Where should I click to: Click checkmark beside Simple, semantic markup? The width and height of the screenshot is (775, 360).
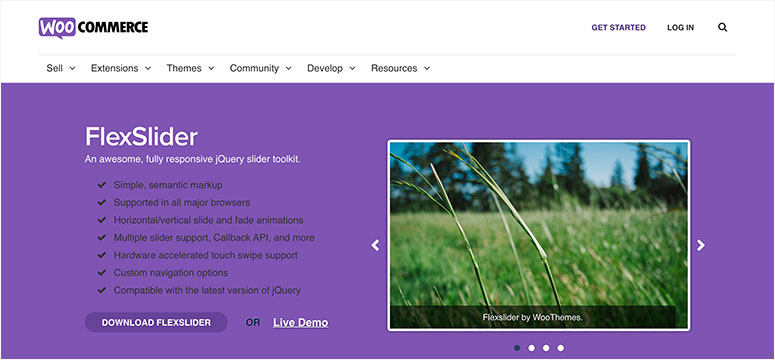pos(102,185)
